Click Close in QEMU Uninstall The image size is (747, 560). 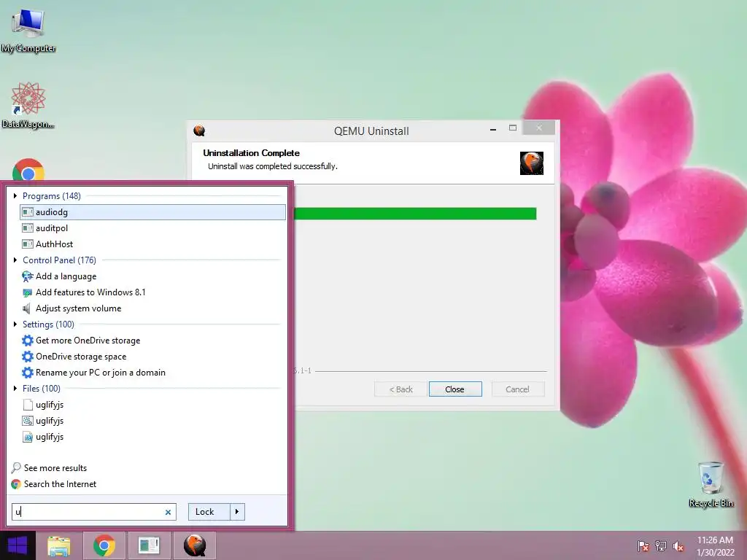[455, 389]
